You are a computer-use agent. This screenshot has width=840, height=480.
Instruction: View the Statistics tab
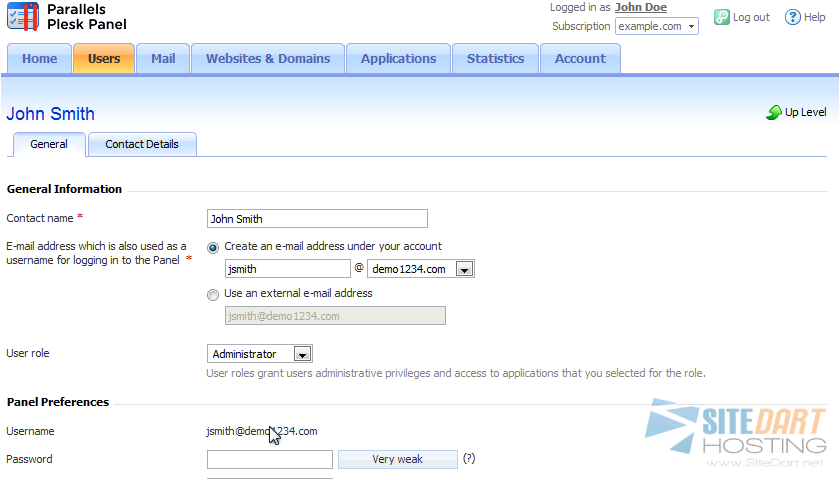(496, 58)
